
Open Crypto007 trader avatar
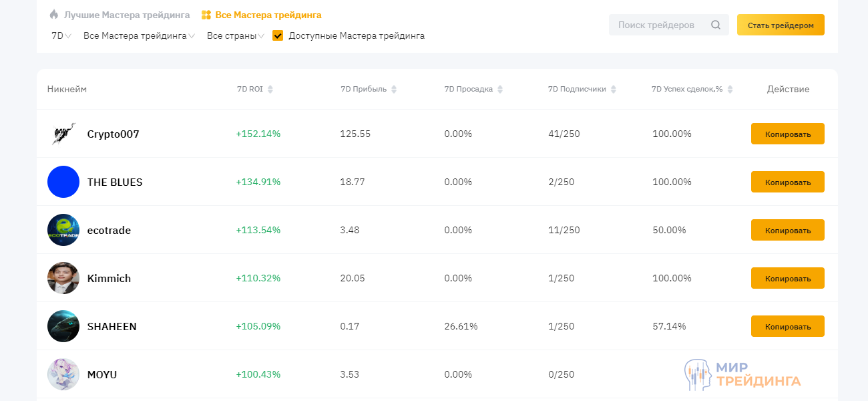tap(63, 134)
